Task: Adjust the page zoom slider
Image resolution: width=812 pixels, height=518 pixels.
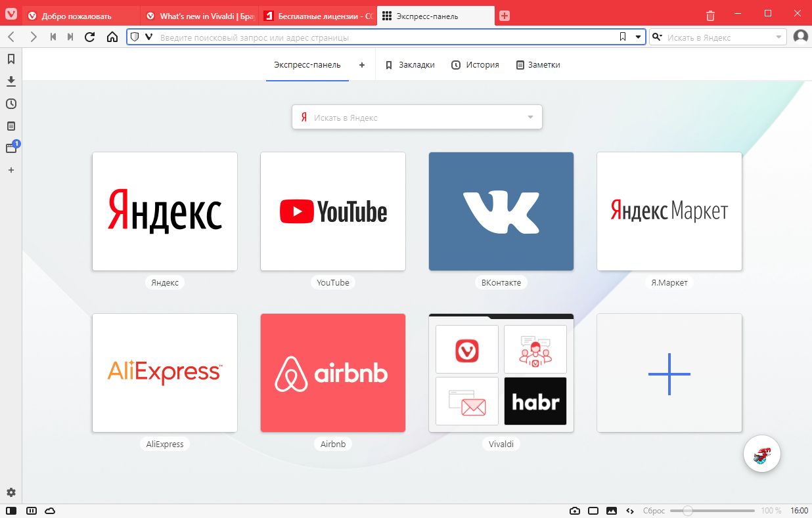Action: (x=713, y=511)
